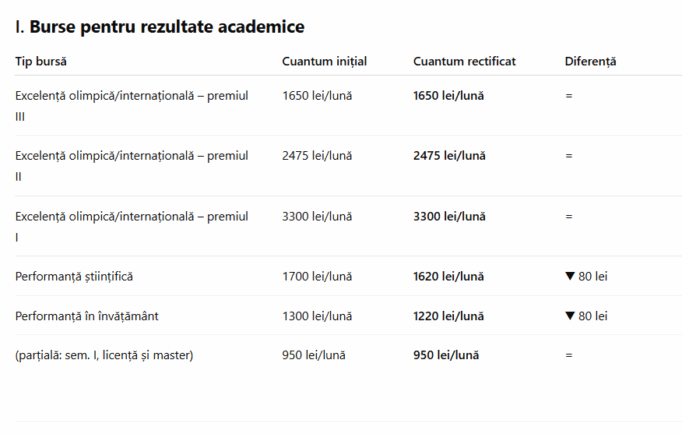Viewport: 682px width, 434px height.
Task: Click the initial amount 1700 lei/lună
Action: click(x=317, y=277)
